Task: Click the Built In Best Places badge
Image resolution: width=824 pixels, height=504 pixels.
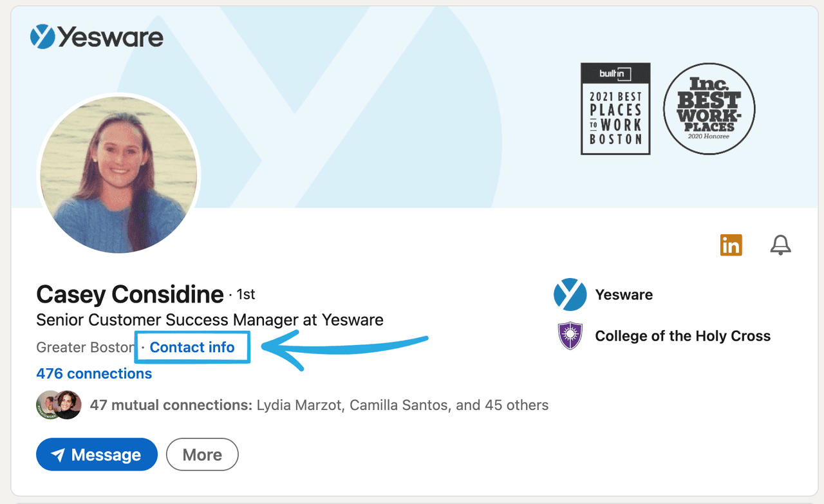Action: pos(615,108)
